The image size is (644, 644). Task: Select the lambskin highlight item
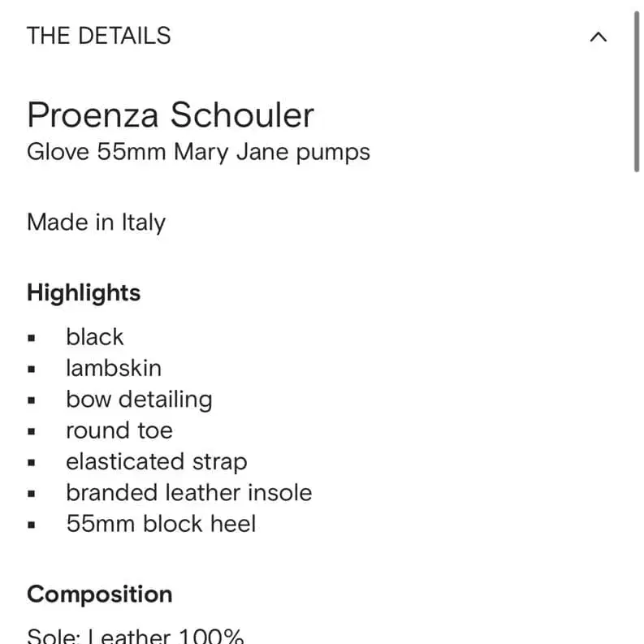pos(114,369)
